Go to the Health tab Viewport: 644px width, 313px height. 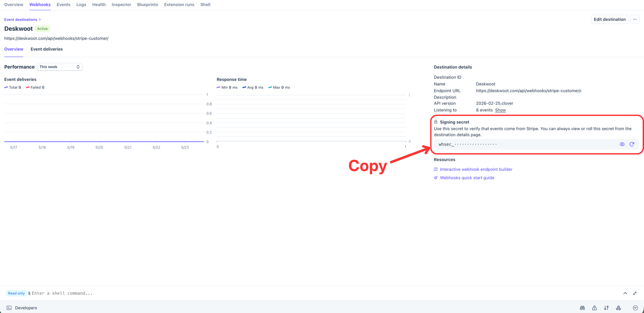tap(99, 5)
